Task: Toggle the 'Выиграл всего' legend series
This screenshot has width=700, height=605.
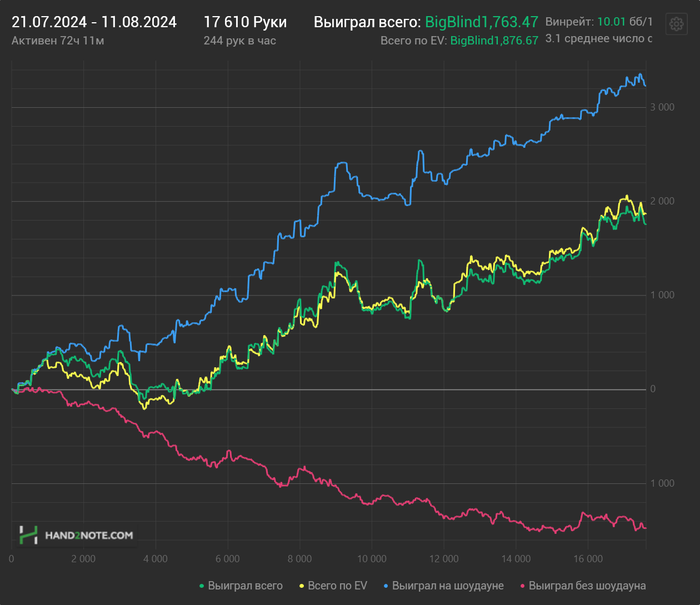Action: pos(241,585)
